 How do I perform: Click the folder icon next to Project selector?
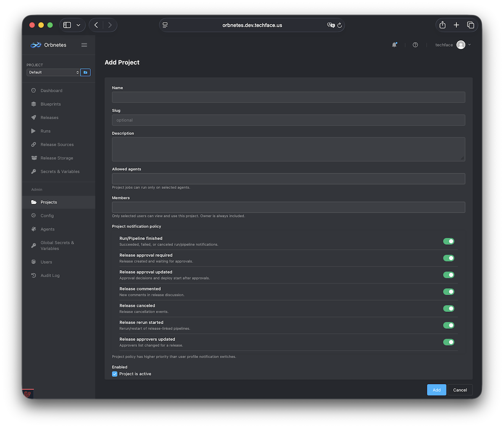[x=85, y=72]
